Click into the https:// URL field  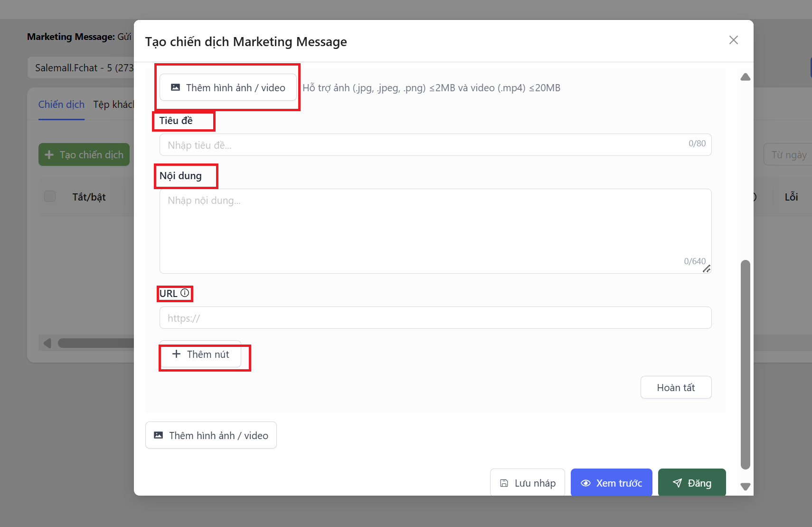(x=435, y=318)
